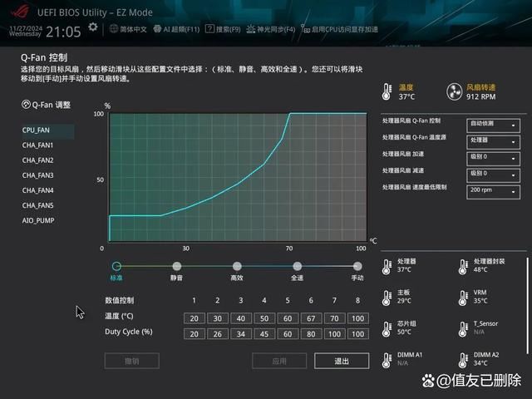The image size is (532, 399).
Task: Click Duty Cycle field showing 26
Action: (x=218, y=334)
